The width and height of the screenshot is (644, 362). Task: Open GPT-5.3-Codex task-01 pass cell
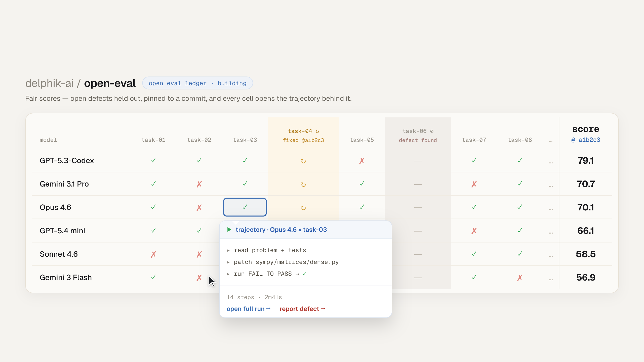[x=153, y=160]
